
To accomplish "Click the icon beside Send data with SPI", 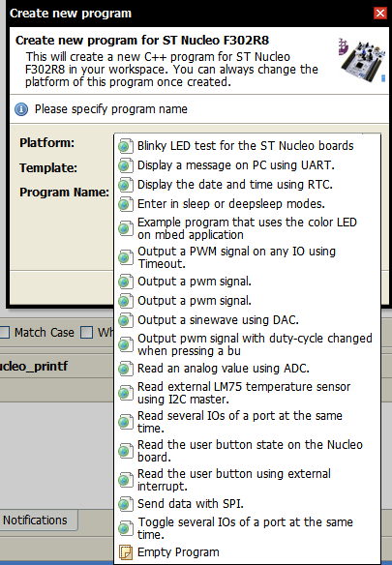I will pos(126,504).
